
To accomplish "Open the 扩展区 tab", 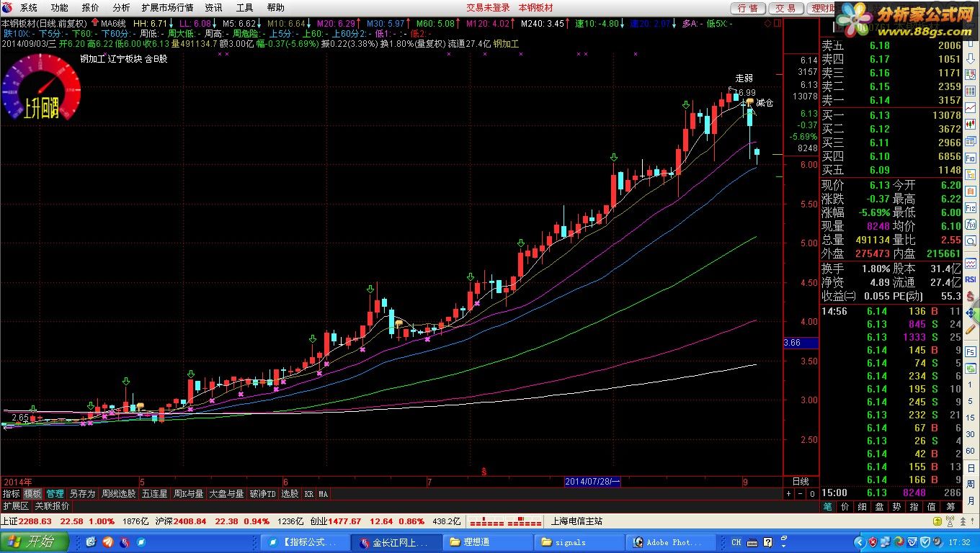I will 15,506.
